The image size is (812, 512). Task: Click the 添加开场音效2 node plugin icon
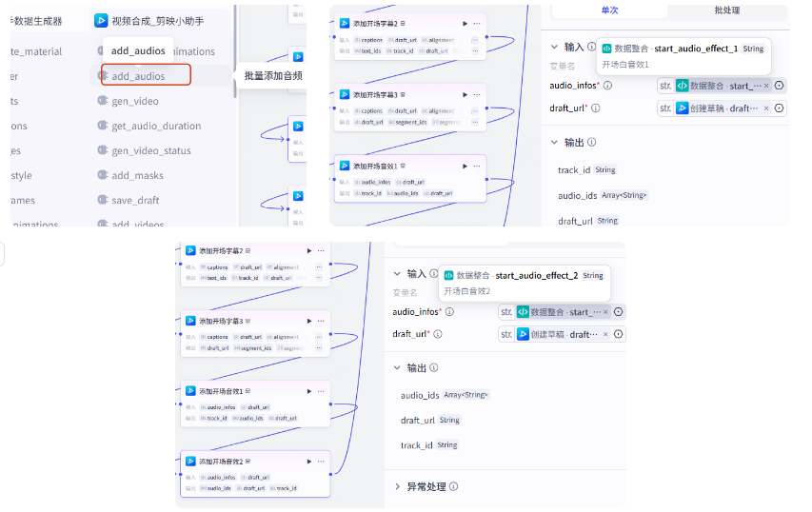coord(190,461)
